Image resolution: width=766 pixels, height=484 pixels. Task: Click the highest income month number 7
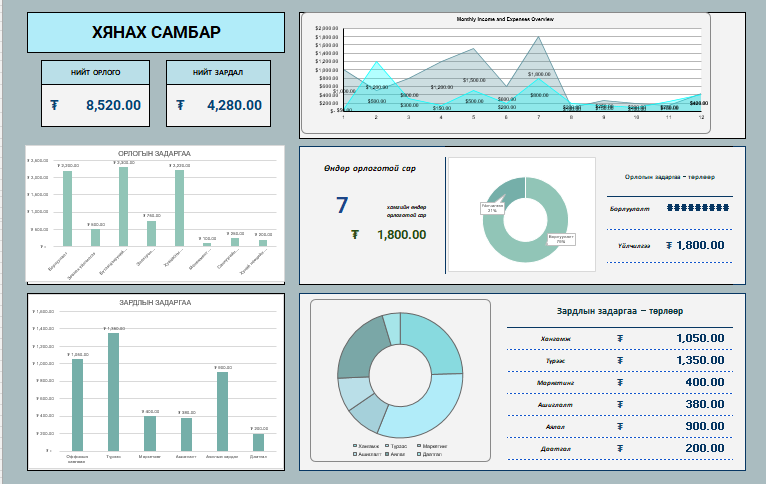pyautogui.click(x=341, y=205)
